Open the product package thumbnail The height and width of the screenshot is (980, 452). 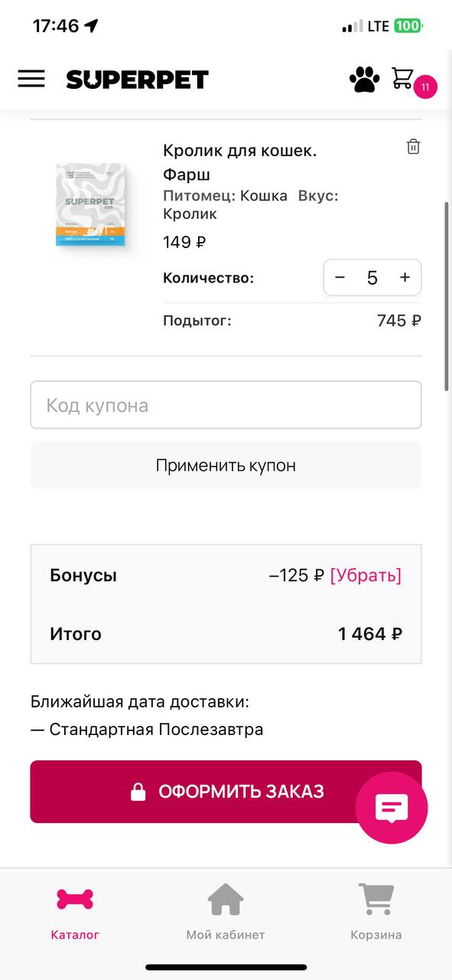[90, 204]
